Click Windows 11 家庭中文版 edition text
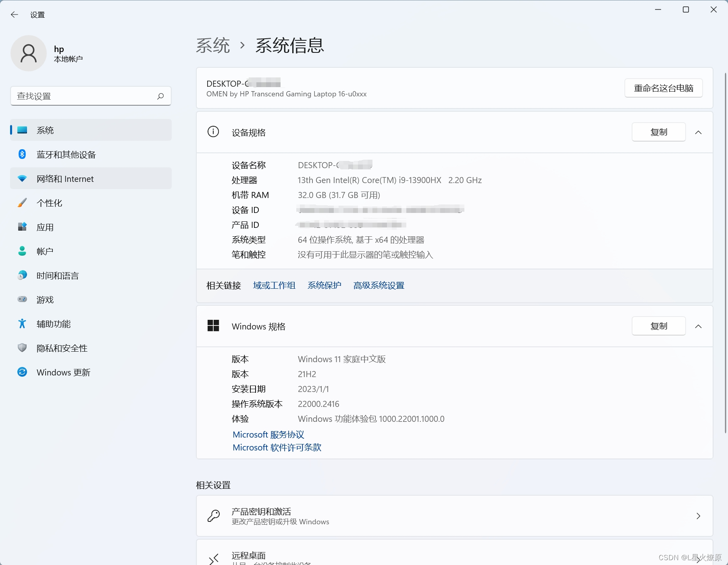 click(342, 359)
